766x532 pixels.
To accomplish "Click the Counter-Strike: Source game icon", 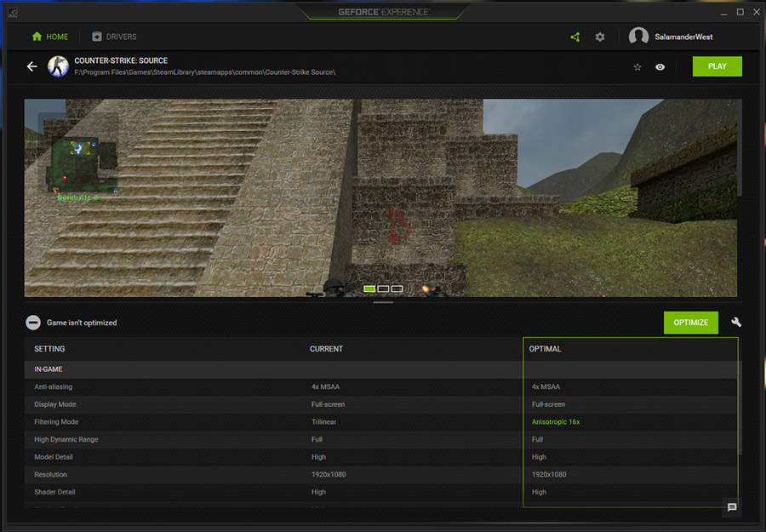I will (x=58, y=66).
